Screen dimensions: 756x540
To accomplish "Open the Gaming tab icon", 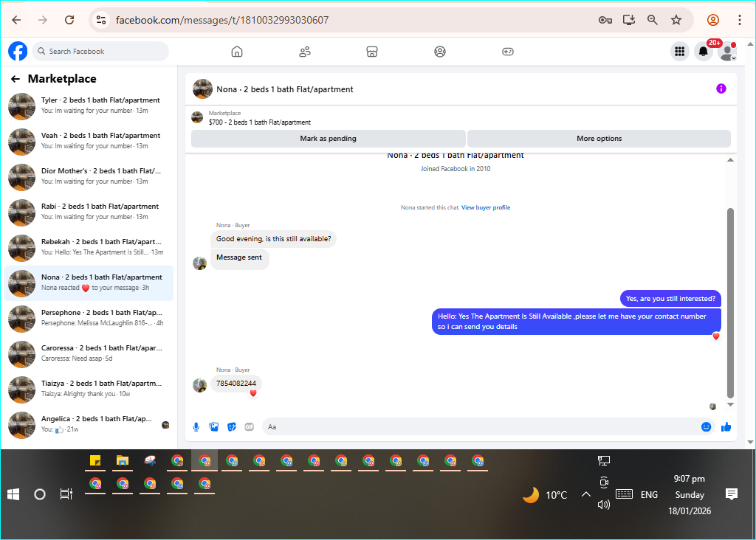I will [508, 52].
